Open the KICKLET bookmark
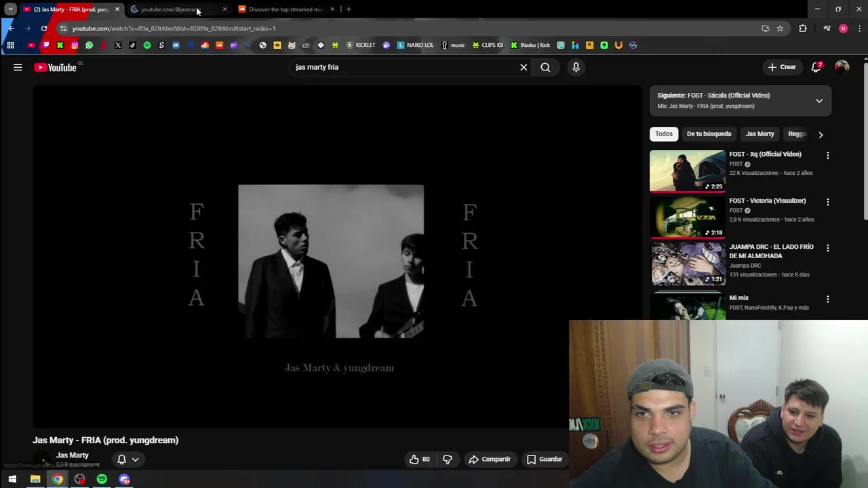The height and width of the screenshot is (488, 868). 361,45
